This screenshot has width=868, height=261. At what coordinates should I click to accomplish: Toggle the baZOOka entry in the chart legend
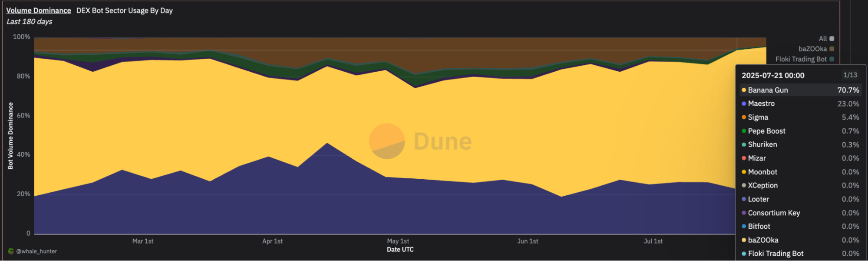point(816,49)
